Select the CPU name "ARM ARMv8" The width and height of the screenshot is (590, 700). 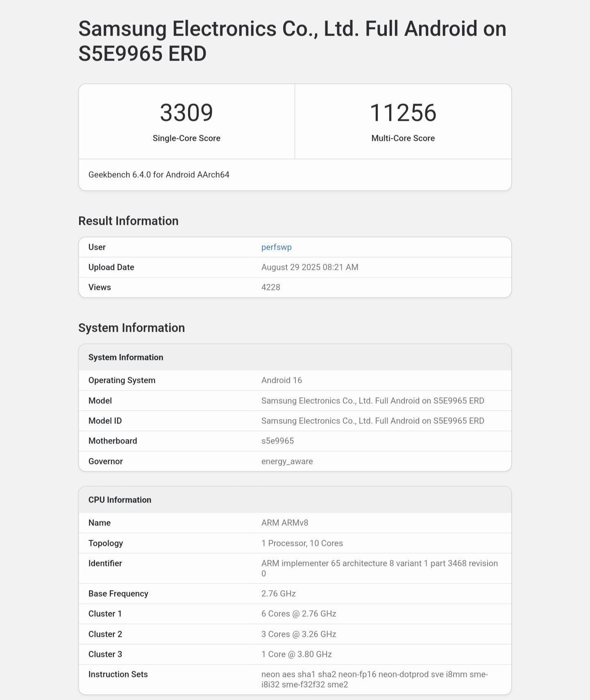(x=285, y=523)
